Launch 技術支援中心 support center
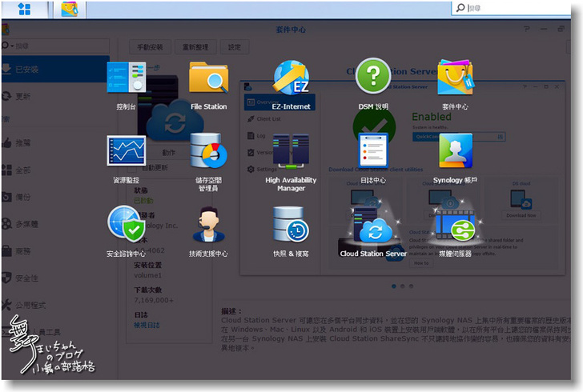The width and height of the screenshot is (583, 392). pyautogui.click(x=208, y=226)
